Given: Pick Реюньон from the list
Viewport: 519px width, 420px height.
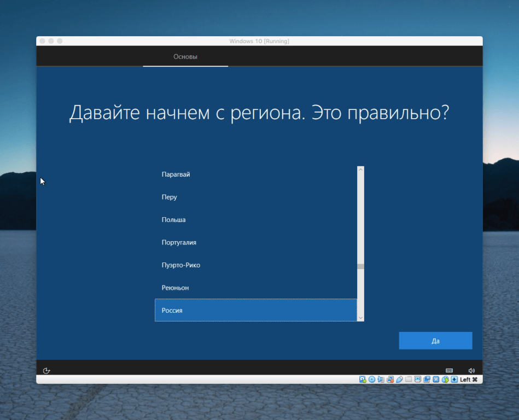Looking at the screenshot, I should coord(256,288).
